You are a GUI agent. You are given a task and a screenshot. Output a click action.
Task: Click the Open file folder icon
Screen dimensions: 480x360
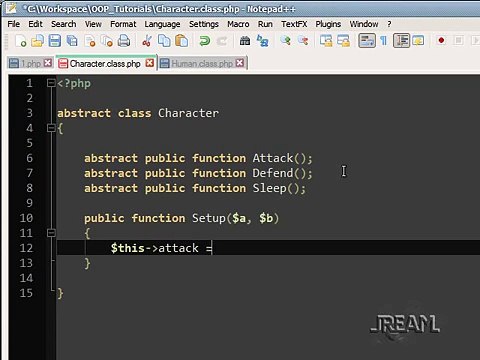[x=37, y=41]
